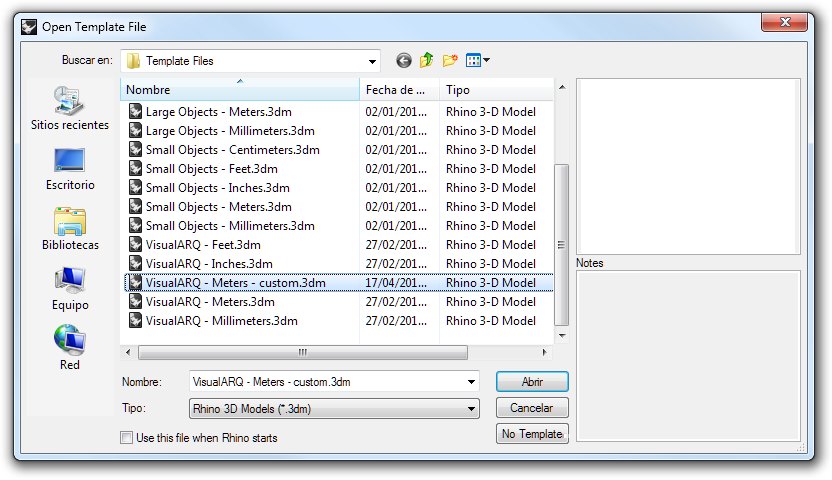The image size is (832, 480).
Task: Sort files by Nombre column header
Action: pyautogui.click(x=240, y=90)
